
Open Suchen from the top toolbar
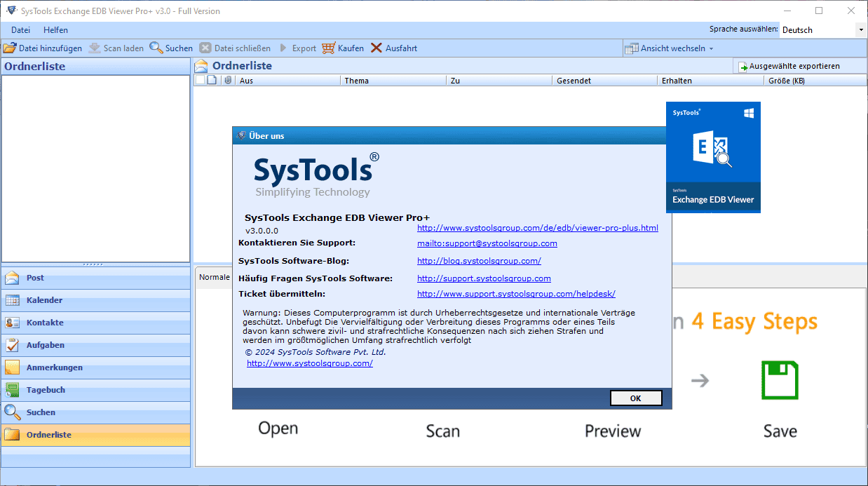171,48
